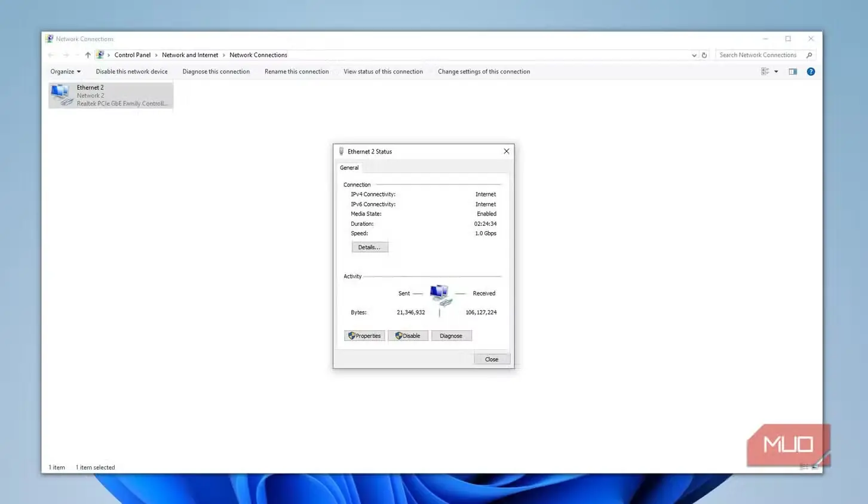Expand the chevron after Network and Internet
This screenshot has width=868, height=504.
(x=224, y=55)
